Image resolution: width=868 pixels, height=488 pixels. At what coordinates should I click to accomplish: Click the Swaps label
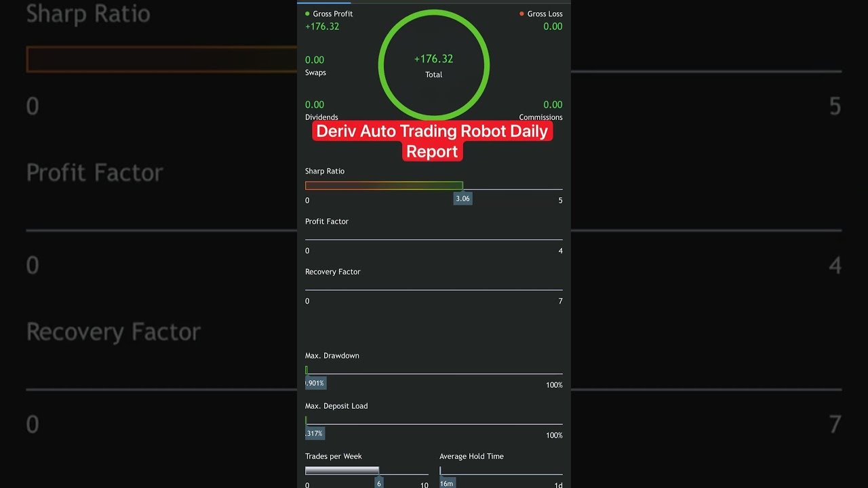[315, 73]
